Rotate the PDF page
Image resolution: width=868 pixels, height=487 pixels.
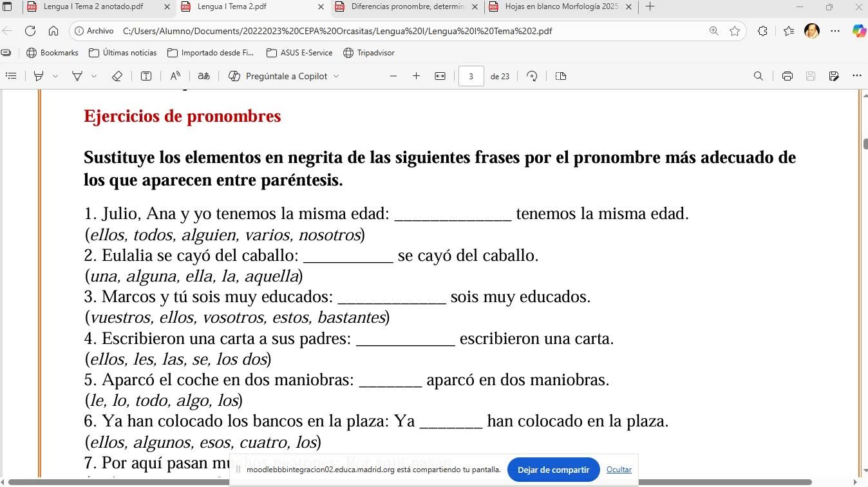532,76
